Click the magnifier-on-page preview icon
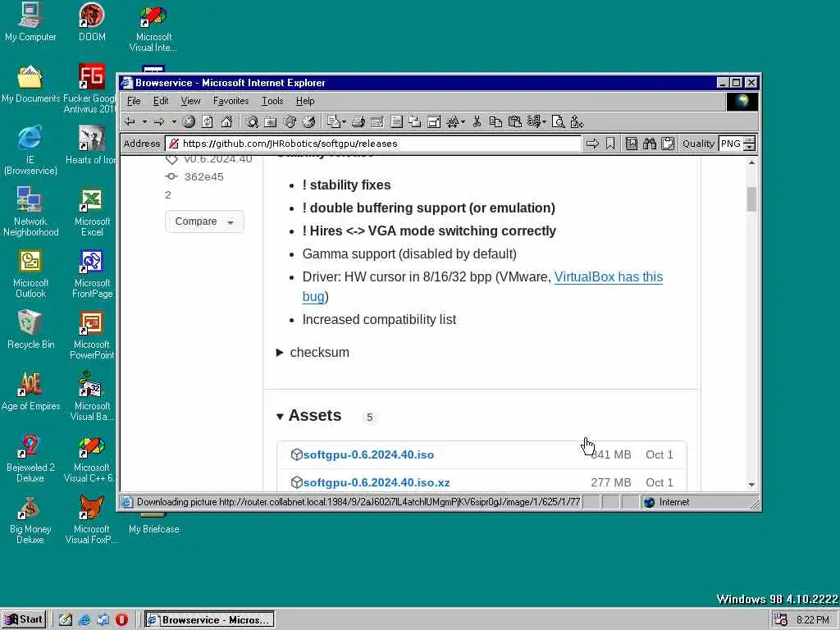This screenshot has height=630, width=840. [558, 122]
